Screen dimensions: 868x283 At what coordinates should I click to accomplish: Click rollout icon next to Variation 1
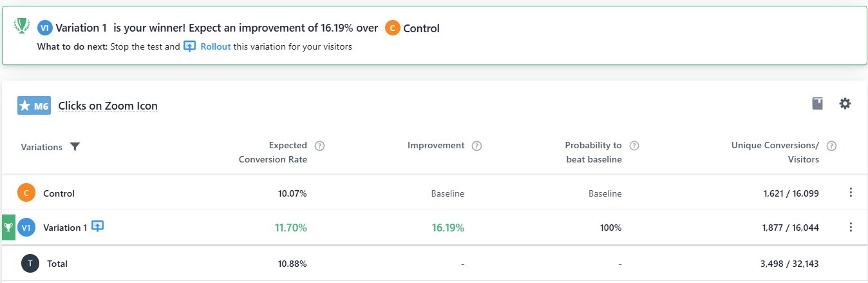pos(97,226)
